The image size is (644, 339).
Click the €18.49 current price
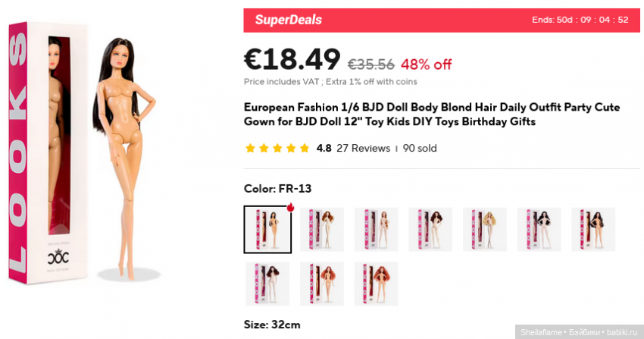(x=292, y=61)
